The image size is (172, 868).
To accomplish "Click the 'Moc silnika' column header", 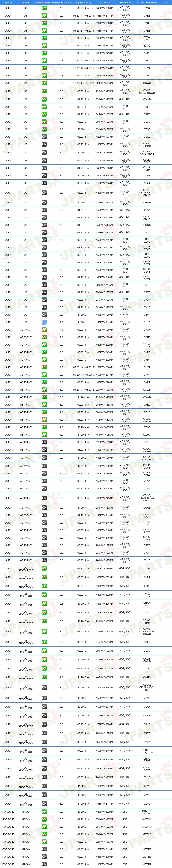I will point(104,2).
